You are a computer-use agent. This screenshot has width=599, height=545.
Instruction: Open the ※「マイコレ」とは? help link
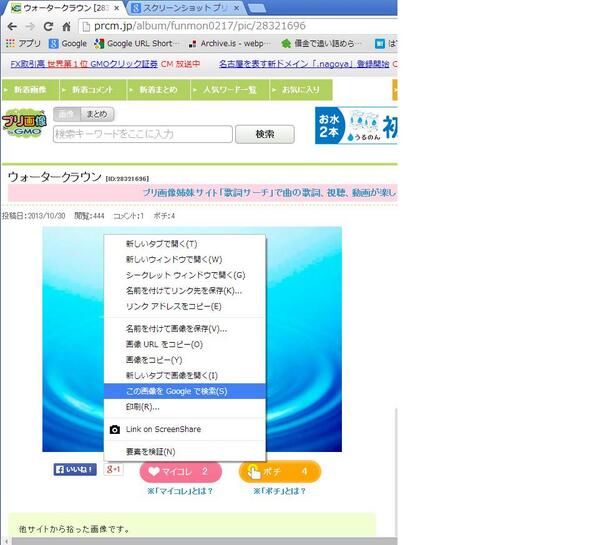(x=180, y=491)
